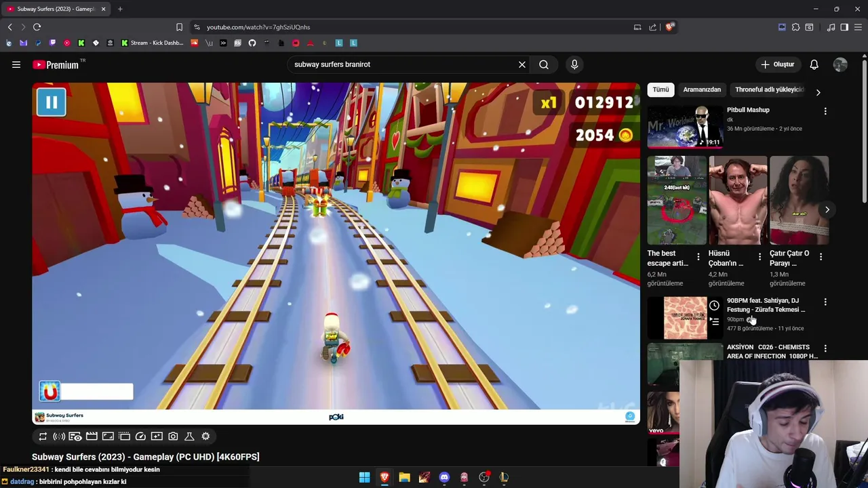
Task: Add 90BPM video to Watch Later clock
Action: (x=714, y=306)
